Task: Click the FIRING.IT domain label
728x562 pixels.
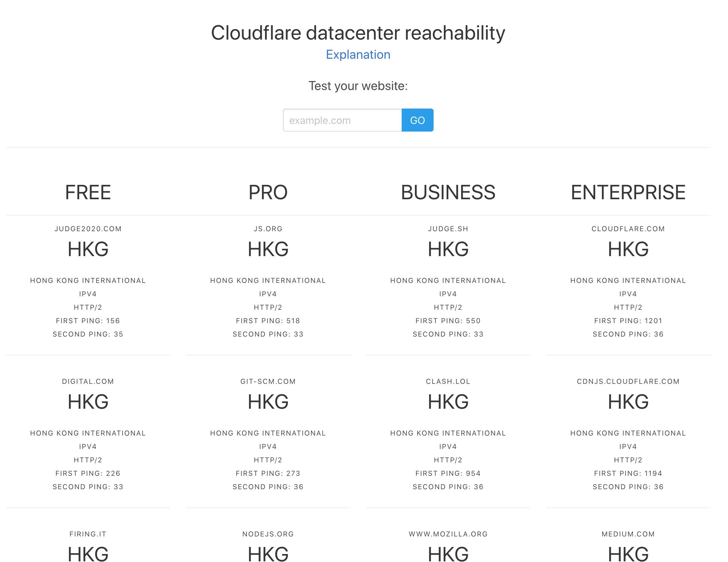Action: [88, 534]
